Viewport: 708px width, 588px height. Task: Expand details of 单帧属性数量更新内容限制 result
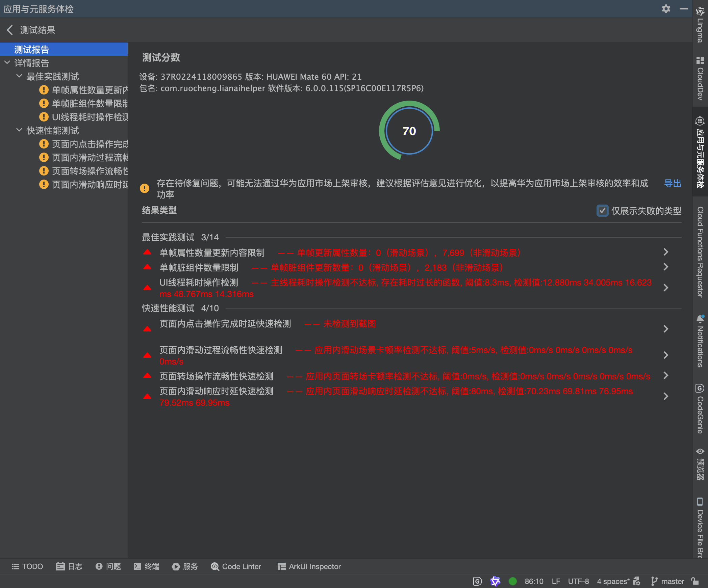pyautogui.click(x=666, y=252)
